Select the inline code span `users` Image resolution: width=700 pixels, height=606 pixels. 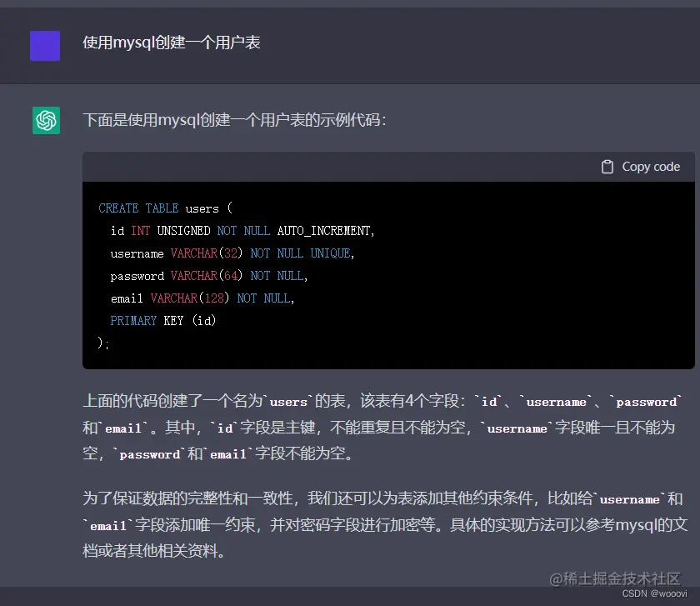point(287,402)
